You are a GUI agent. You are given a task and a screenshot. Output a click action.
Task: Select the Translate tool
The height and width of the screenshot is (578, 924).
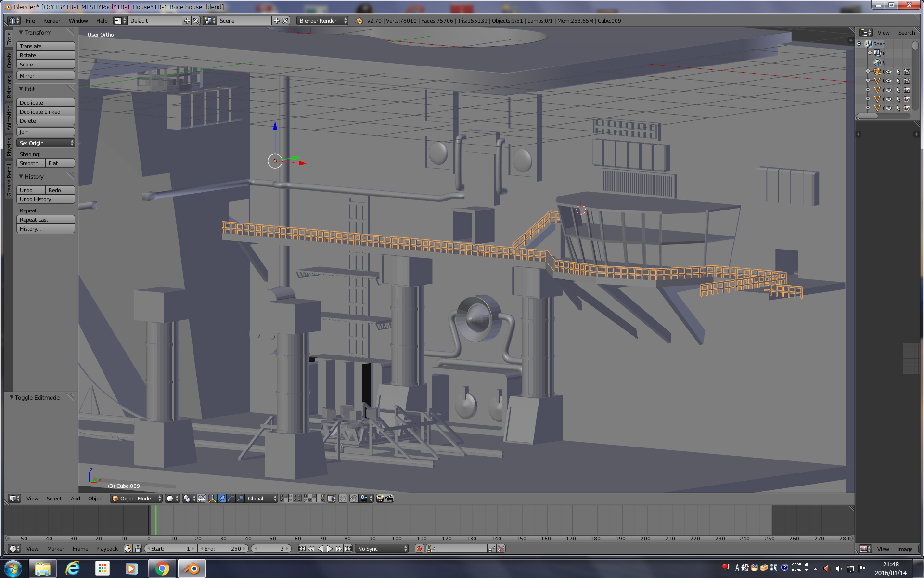45,46
